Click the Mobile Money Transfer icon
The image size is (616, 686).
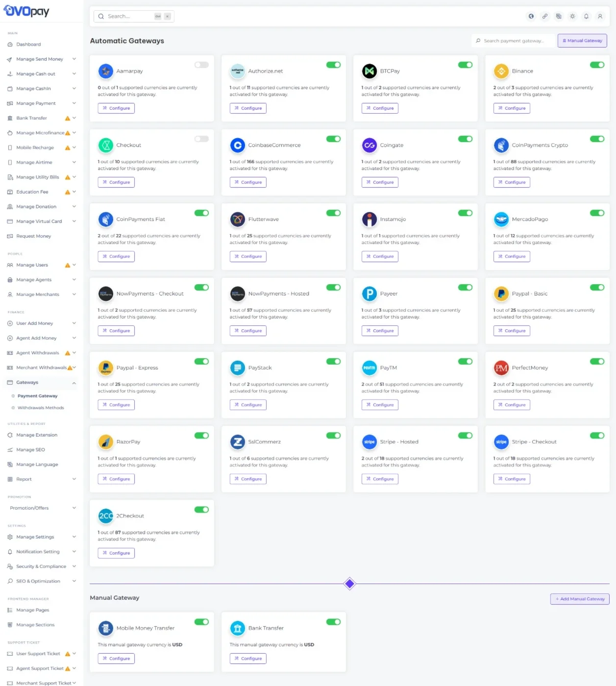(105, 628)
